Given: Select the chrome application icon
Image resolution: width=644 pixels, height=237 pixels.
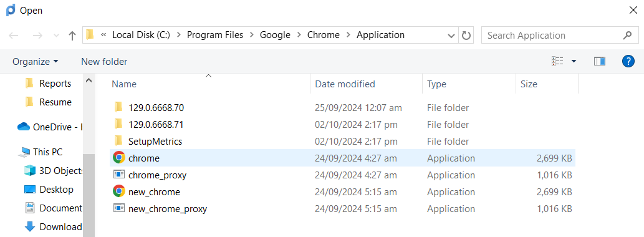Looking at the screenshot, I should pos(118,158).
